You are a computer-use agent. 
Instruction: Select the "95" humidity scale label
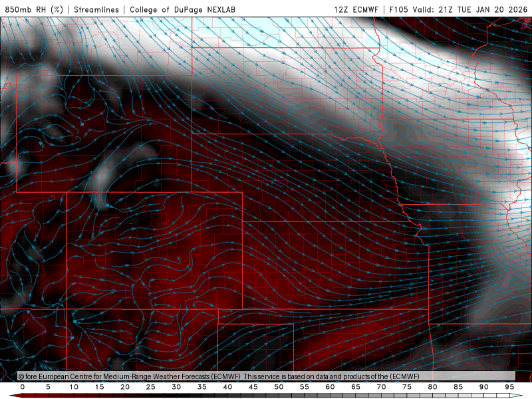tap(509, 387)
